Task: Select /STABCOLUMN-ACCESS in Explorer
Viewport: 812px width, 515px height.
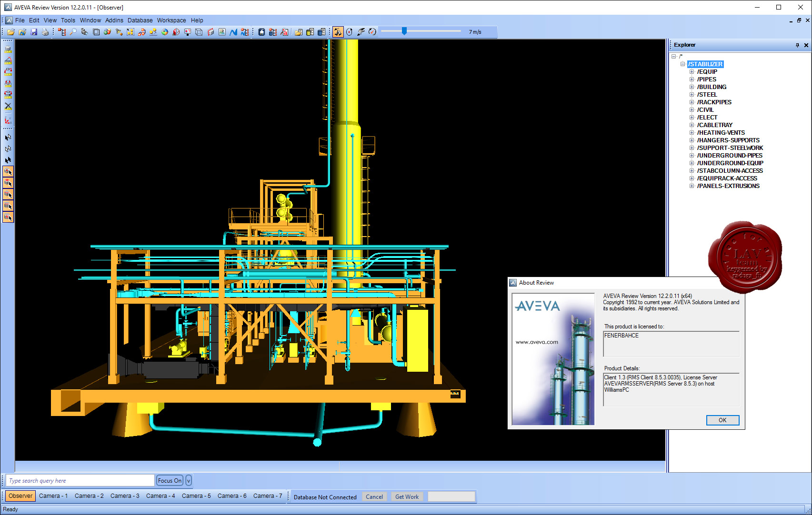Action: [x=730, y=171]
